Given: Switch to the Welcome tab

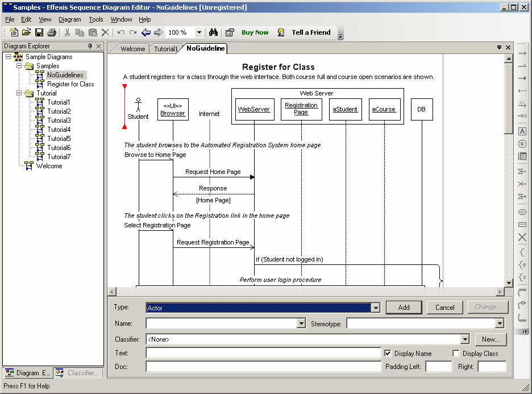Looking at the screenshot, I should click(x=132, y=49).
